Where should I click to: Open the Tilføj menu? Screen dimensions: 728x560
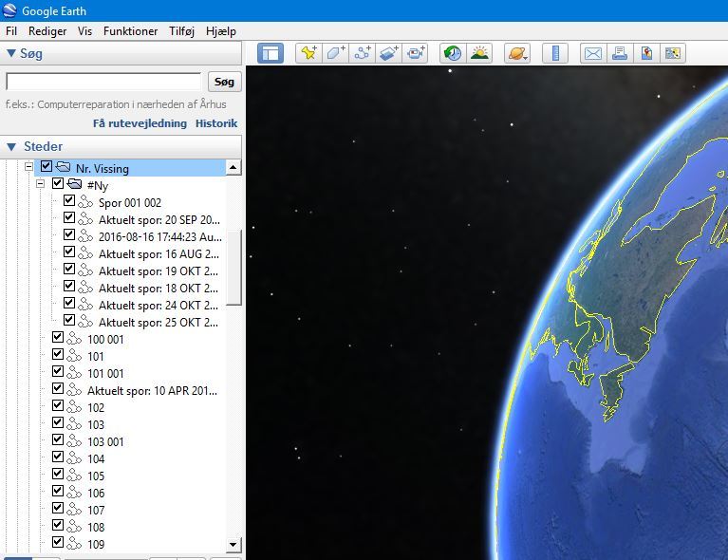point(181,31)
